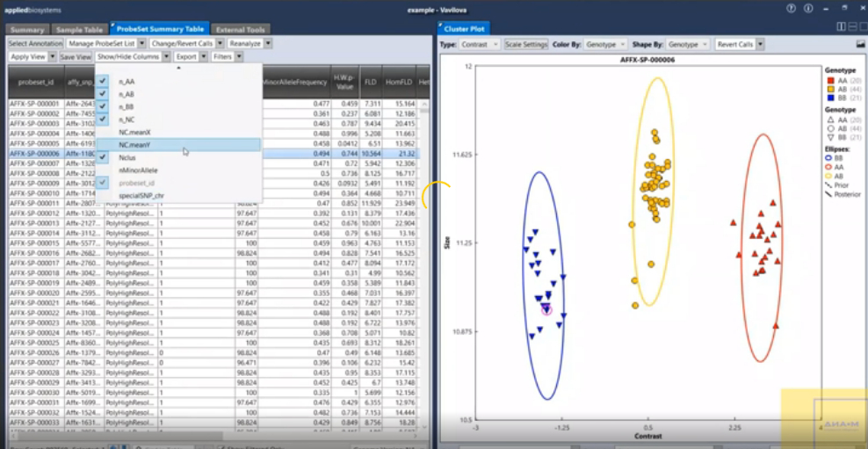Switch to the Sample Table tab
The width and height of the screenshot is (868, 449).
81,29
